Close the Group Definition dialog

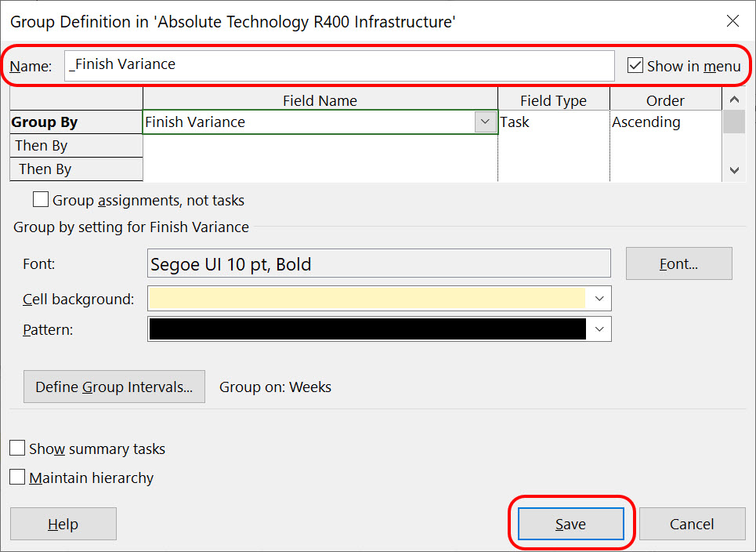pyautogui.click(x=732, y=21)
